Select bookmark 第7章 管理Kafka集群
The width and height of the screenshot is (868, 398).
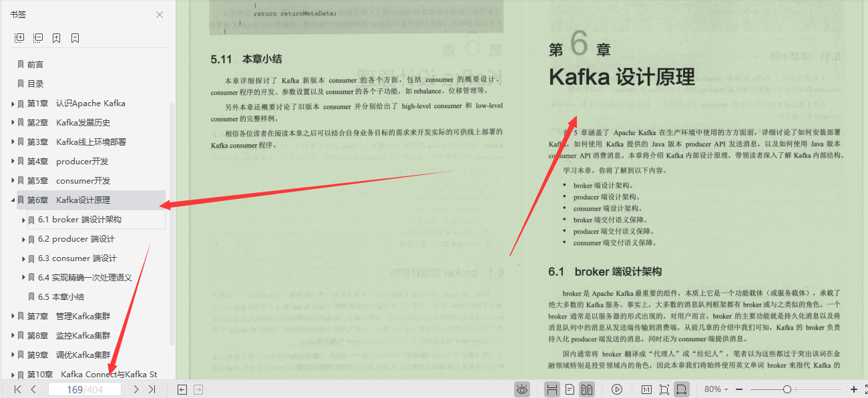(x=69, y=317)
